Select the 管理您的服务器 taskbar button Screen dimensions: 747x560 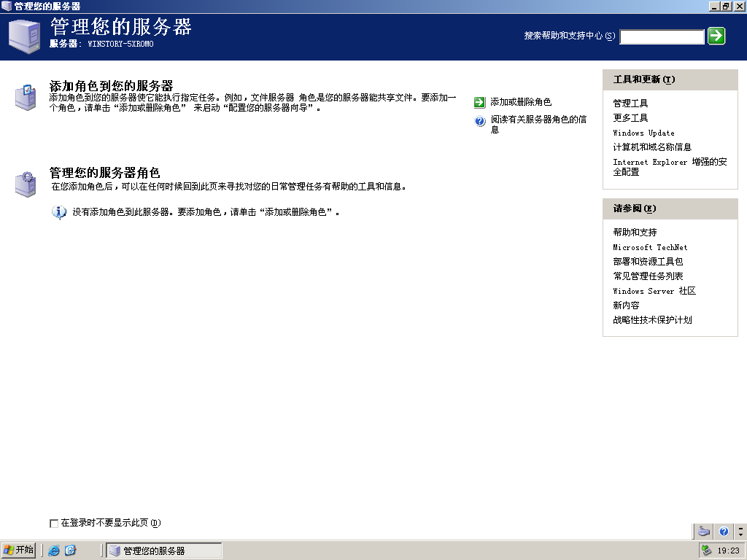pos(163,551)
